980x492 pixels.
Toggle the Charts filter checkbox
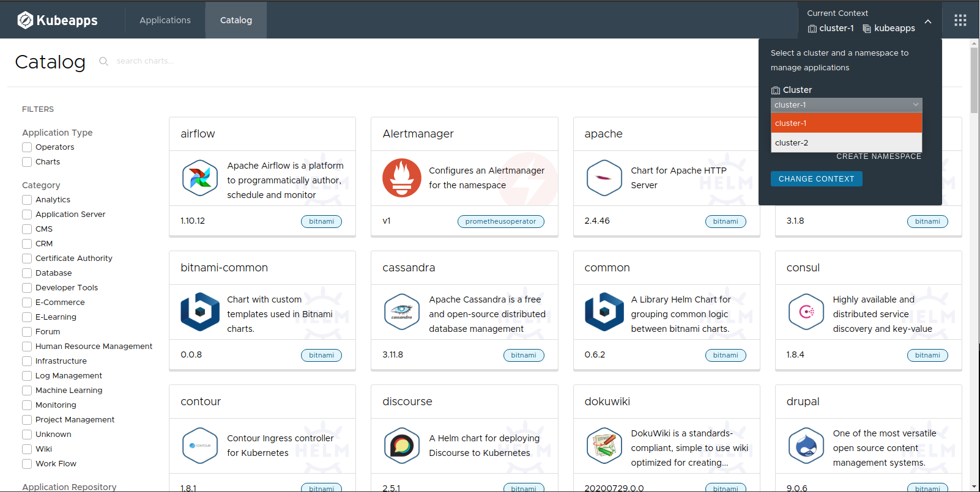tap(27, 162)
